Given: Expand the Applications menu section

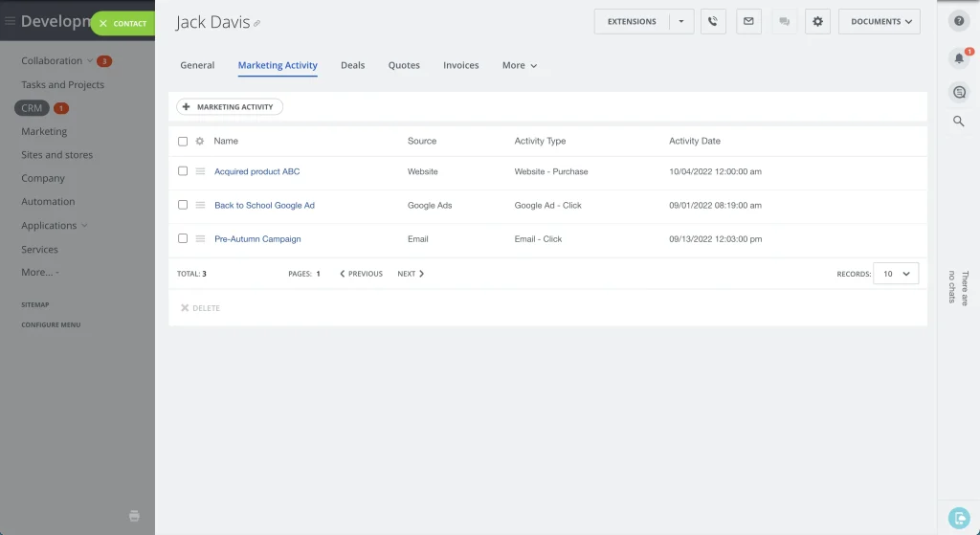Looking at the screenshot, I should coord(54,225).
